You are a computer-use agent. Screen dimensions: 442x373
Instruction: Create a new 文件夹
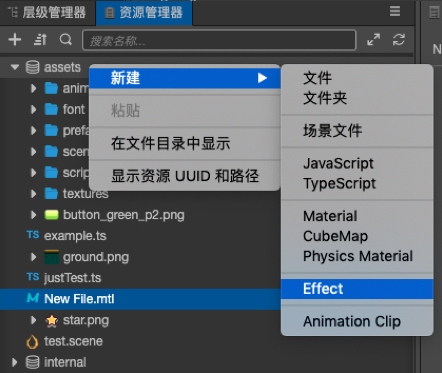(357, 98)
